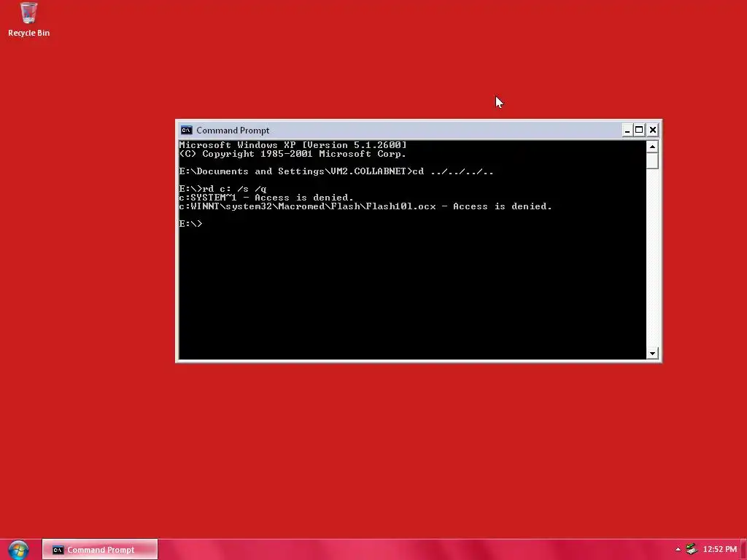Minimize the Command Prompt window
This screenshot has height=560, width=747.
point(627,130)
